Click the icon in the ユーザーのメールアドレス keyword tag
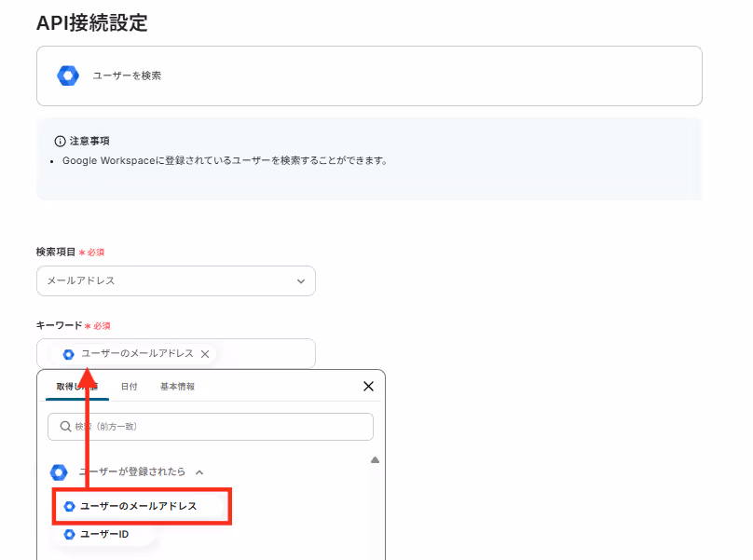Image resolution: width=753 pixels, height=560 pixels. coord(69,354)
